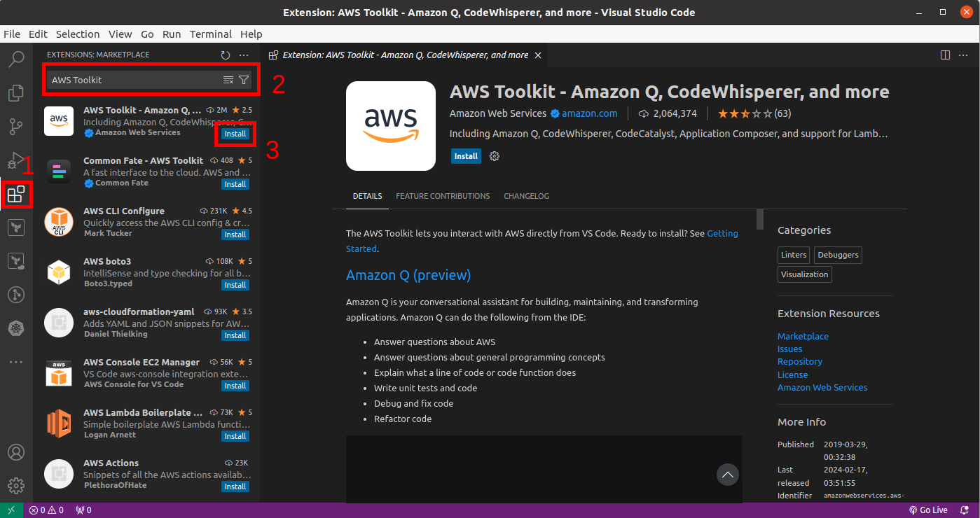The height and width of the screenshot is (518, 980).
Task: Open the Terminal menu
Action: click(x=210, y=34)
